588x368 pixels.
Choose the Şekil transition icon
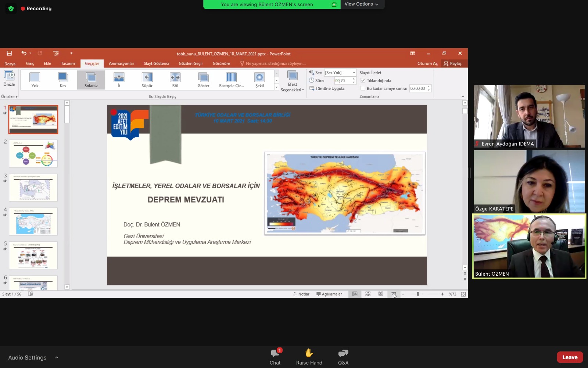pyautogui.click(x=259, y=79)
